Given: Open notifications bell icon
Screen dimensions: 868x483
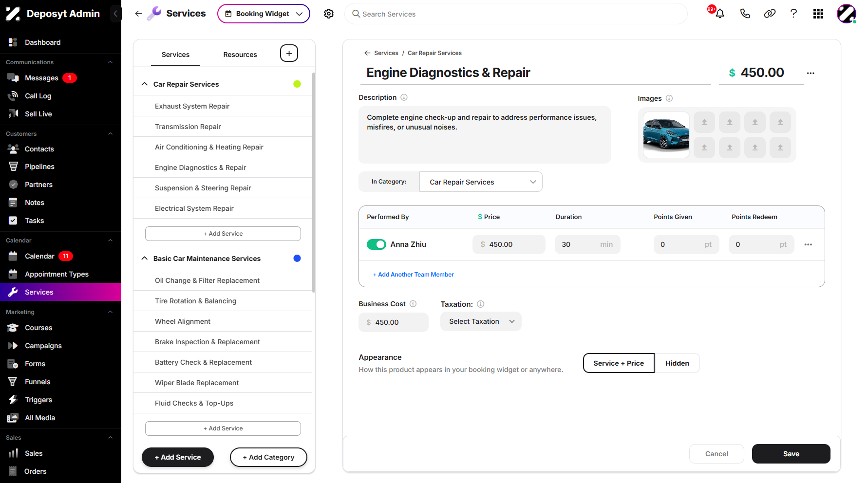Looking at the screenshot, I should tap(720, 14).
